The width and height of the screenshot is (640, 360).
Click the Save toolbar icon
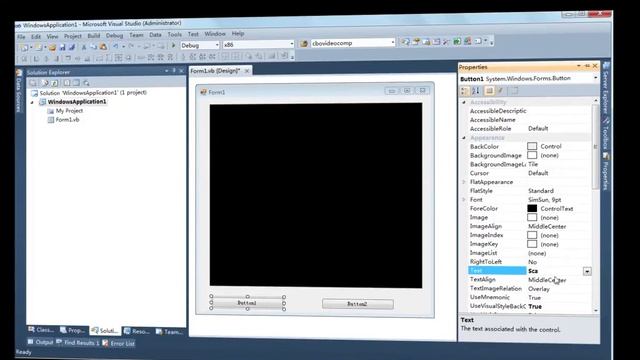[x=62, y=47]
